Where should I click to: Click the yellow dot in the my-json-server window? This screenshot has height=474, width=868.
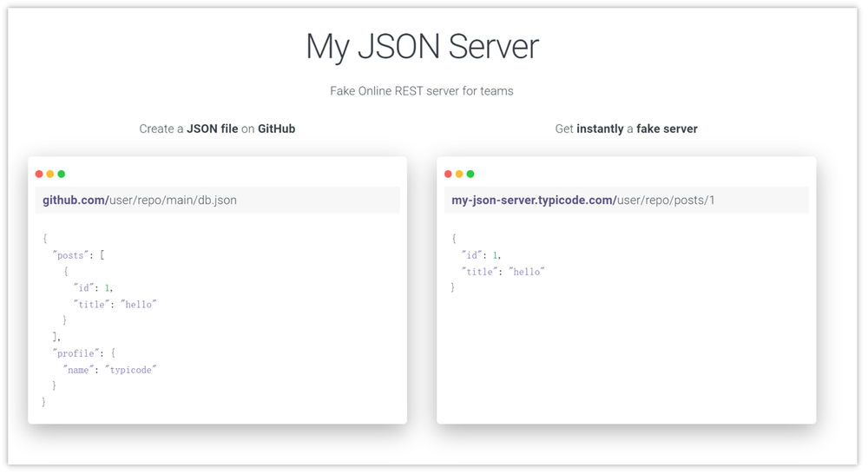coord(459,174)
